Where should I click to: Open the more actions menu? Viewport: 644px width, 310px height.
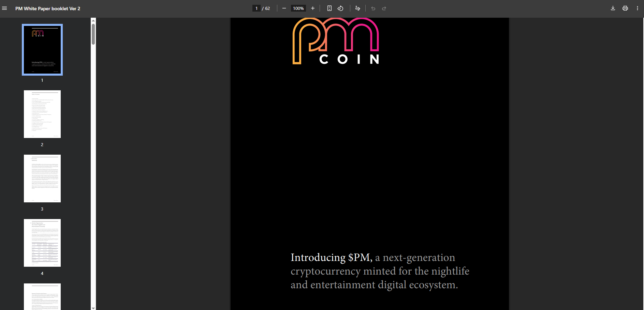[x=638, y=9]
